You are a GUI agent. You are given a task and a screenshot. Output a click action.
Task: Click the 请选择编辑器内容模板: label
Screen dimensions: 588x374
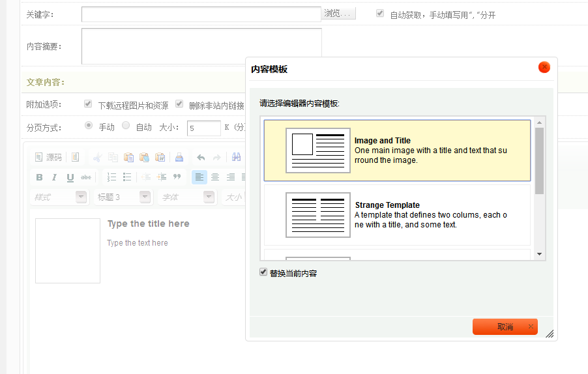coord(299,104)
